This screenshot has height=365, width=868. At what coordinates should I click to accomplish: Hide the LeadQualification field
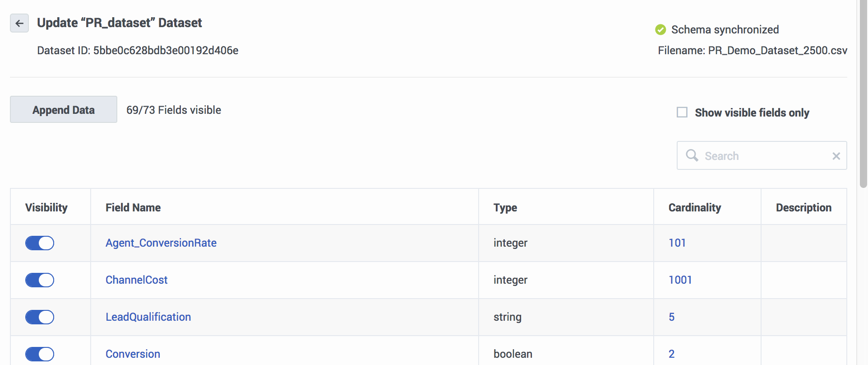point(40,317)
